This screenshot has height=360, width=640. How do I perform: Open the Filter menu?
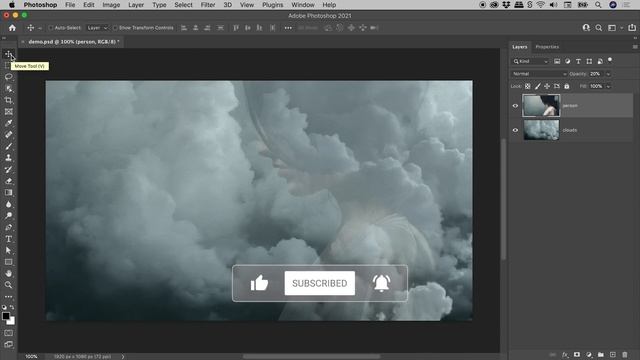click(208, 5)
